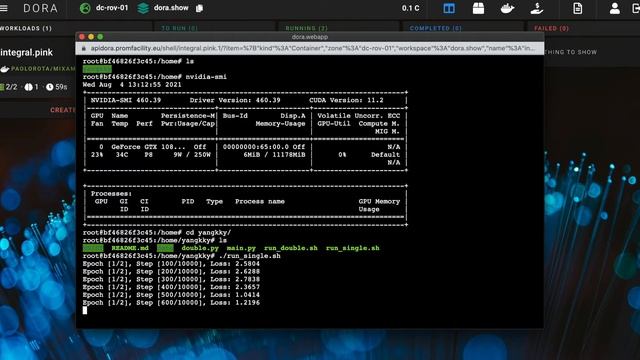Click the CUDA Version: 11.2 text
Viewport: 640px width, 360px height.
[x=346, y=100]
